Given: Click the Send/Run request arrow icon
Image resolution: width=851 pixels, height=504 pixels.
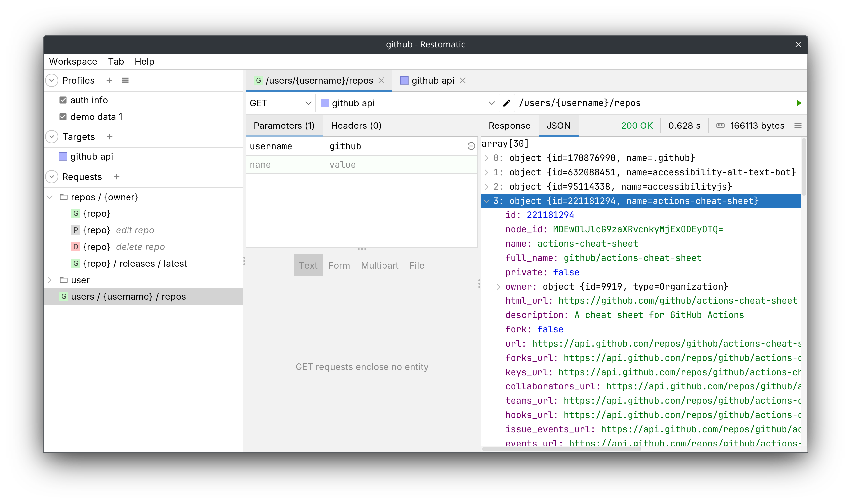Looking at the screenshot, I should click(798, 103).
